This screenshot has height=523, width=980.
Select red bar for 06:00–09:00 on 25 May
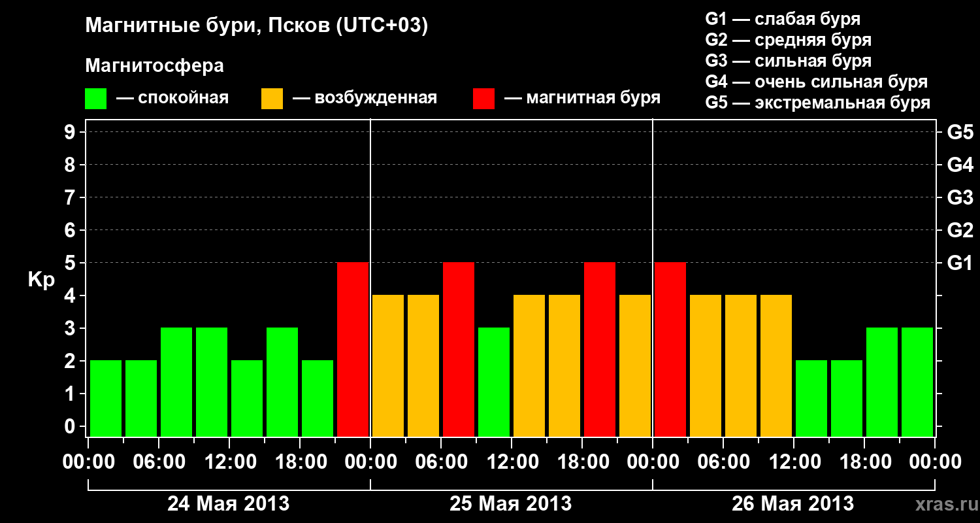[459, 349]
